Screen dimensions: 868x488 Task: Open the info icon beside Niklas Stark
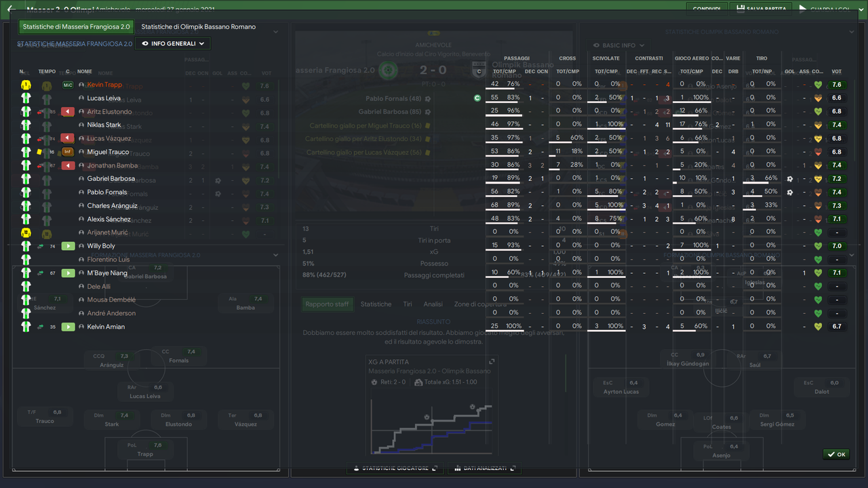coord(81,125)
